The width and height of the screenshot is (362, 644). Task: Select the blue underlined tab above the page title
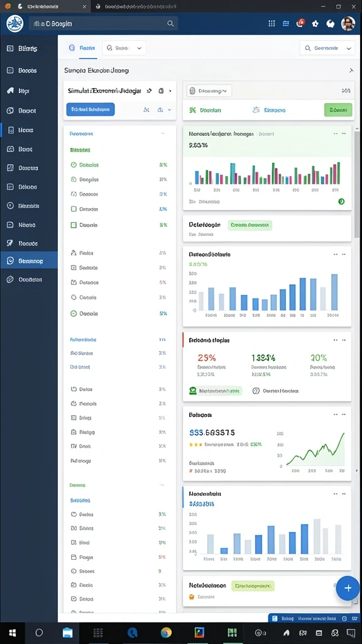pos(82,48)
